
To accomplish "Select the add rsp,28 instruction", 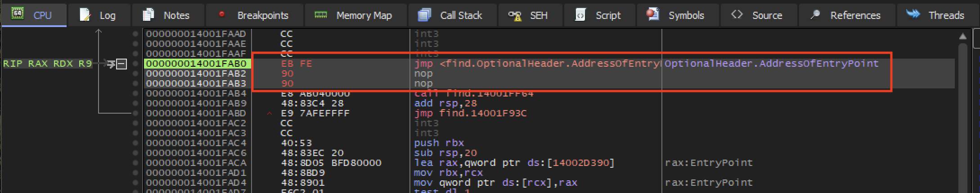I will (445, 103).
